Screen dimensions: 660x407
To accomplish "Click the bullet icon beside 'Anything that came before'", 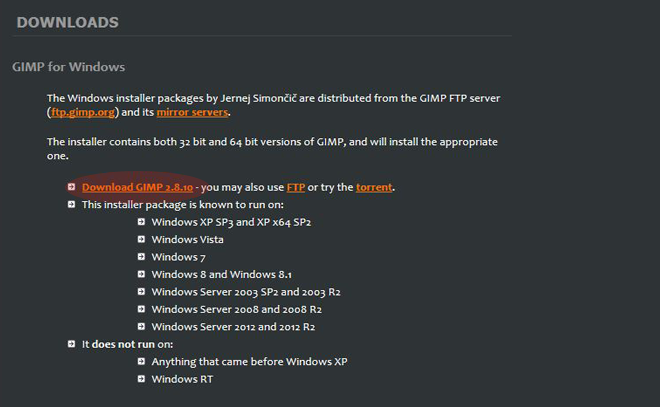I will pyautogui.click(x=141, y=362).
